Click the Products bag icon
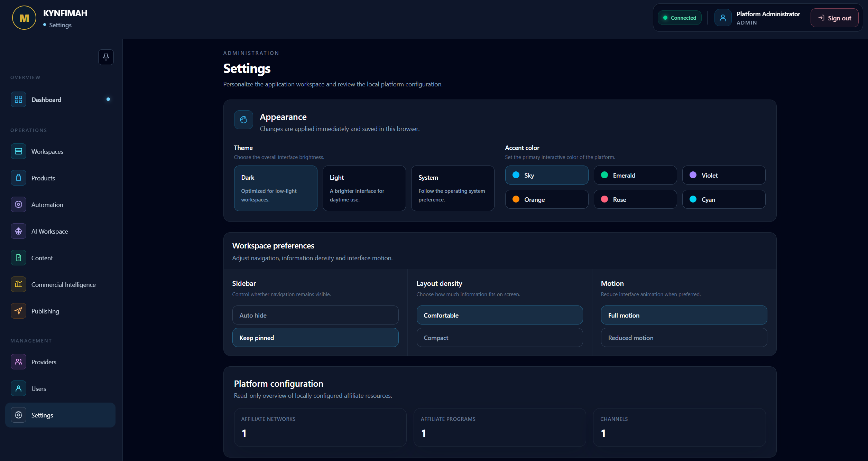This screenshot has width=868, height=461. point(18,178)
